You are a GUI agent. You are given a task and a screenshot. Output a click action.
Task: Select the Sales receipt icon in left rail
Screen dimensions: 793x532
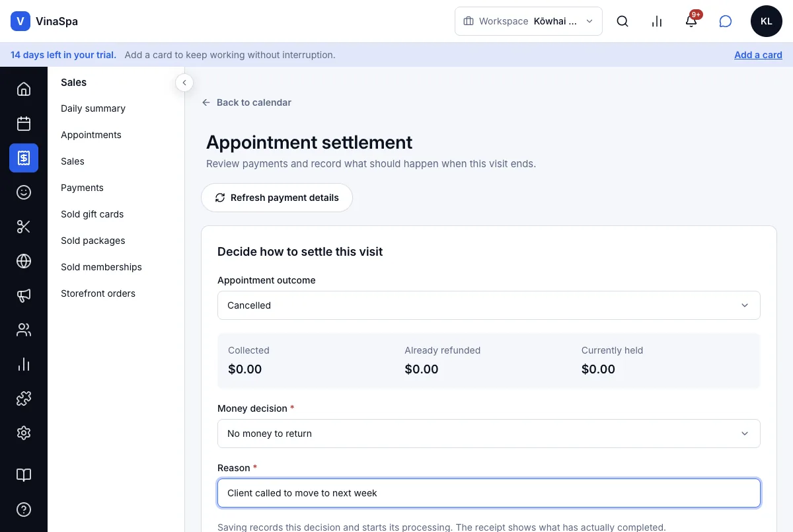point(24,158)
